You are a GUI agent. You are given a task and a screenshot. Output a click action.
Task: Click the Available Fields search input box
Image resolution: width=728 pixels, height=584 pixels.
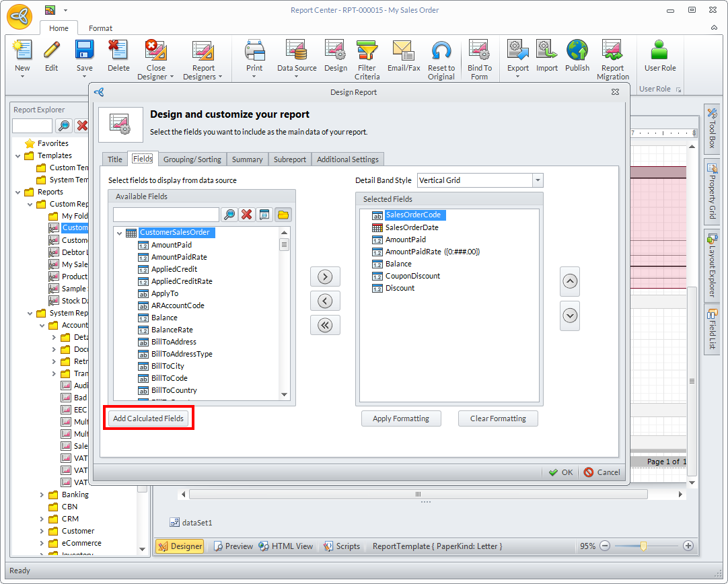166,215
